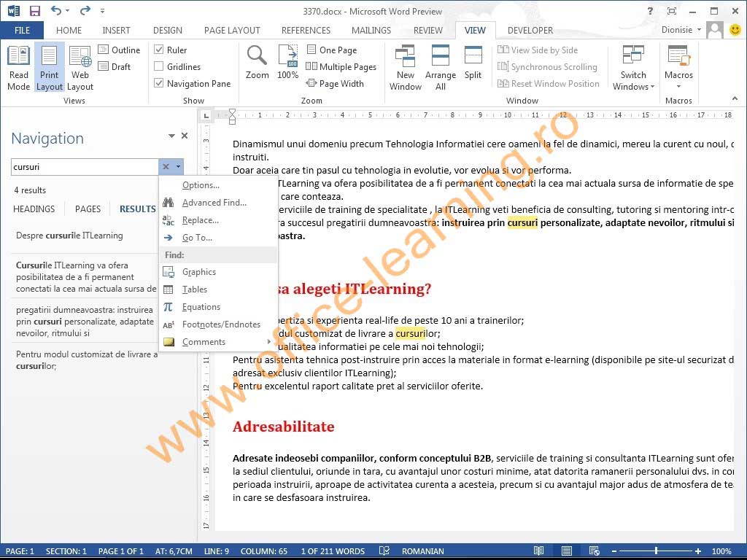747x560 pixels.
Task: Click the Go To arrow icon
Action: click(x=169, y=238)
